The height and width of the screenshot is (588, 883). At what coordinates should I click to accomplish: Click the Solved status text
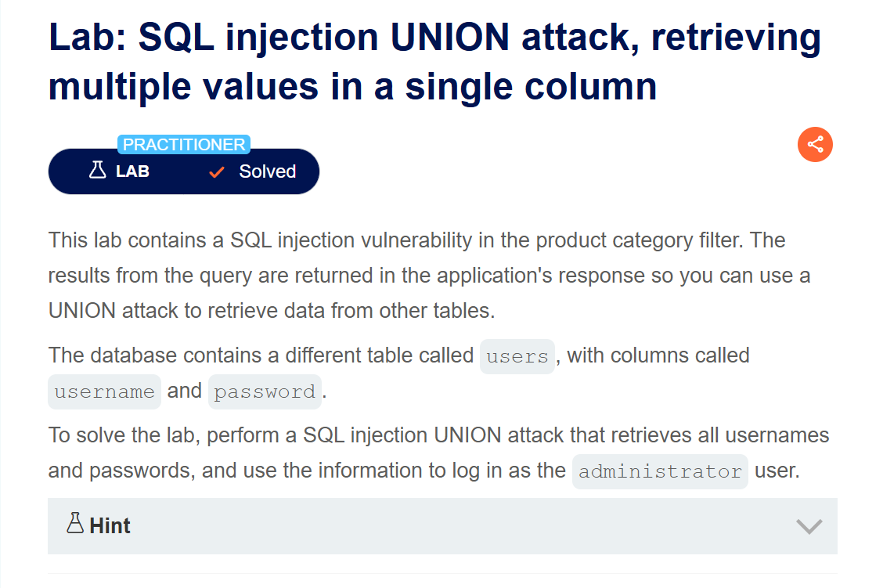[267, 171]
